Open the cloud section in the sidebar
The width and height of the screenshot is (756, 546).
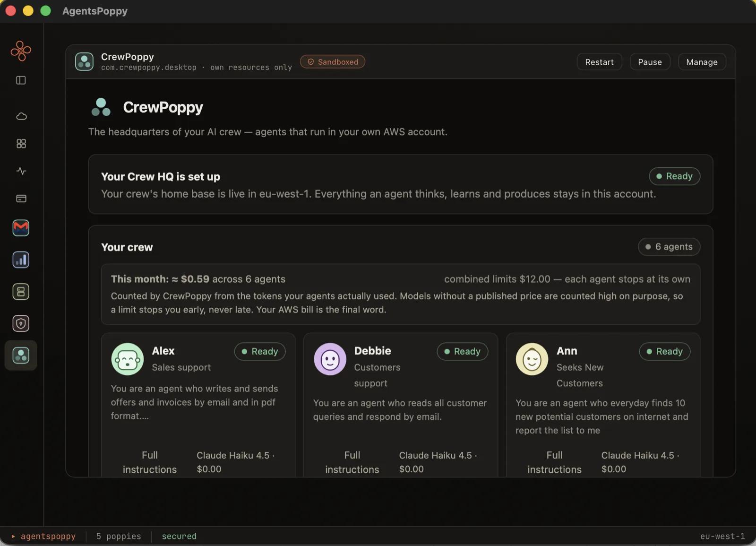point(21,116)
